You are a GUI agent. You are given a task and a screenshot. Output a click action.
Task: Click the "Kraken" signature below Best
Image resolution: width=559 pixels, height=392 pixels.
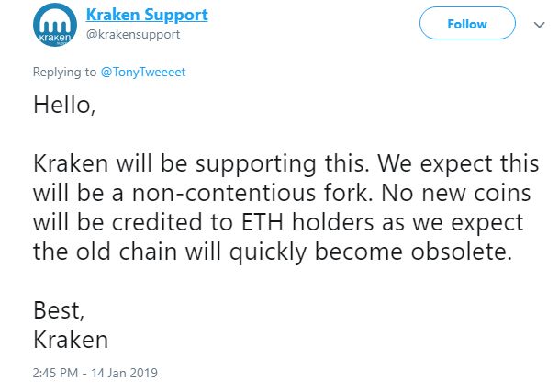tap(72, 340)
